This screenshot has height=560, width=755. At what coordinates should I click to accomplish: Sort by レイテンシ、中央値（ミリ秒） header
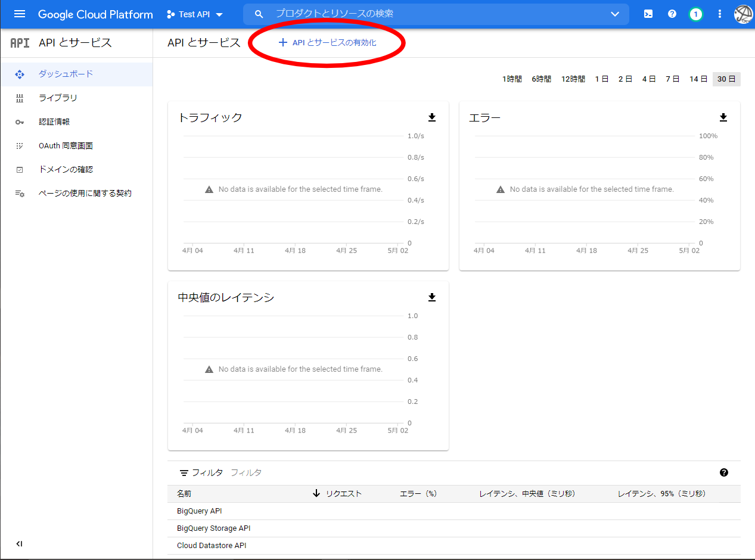click(x=527, y=494)
